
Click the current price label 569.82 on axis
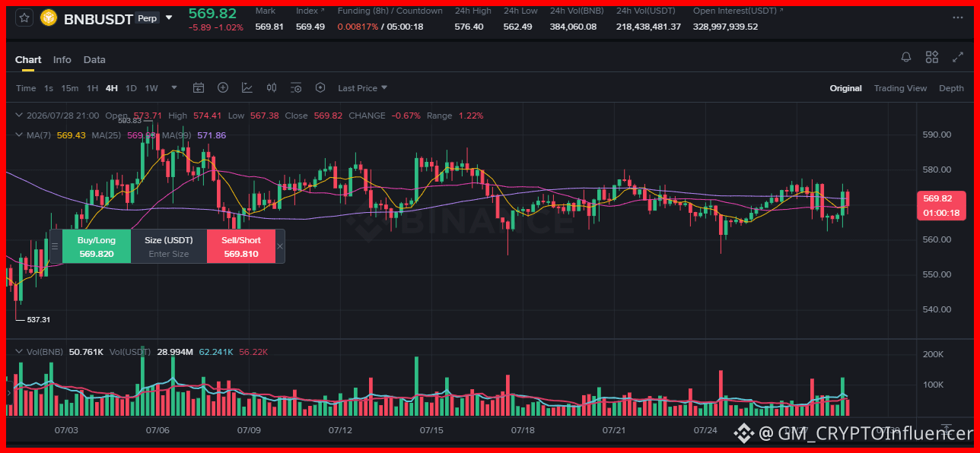click(942, 198)
